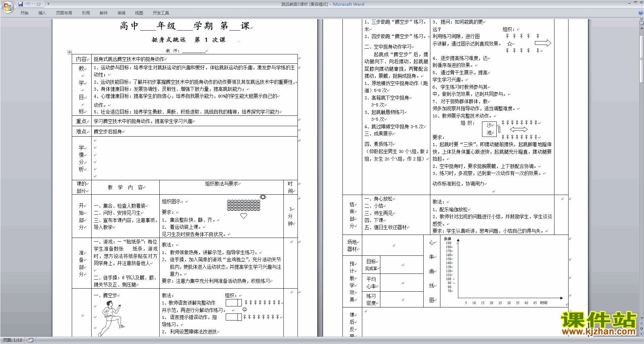
Task: Select the 引用 ribbon tab
Action: click(x=86, y=13)
